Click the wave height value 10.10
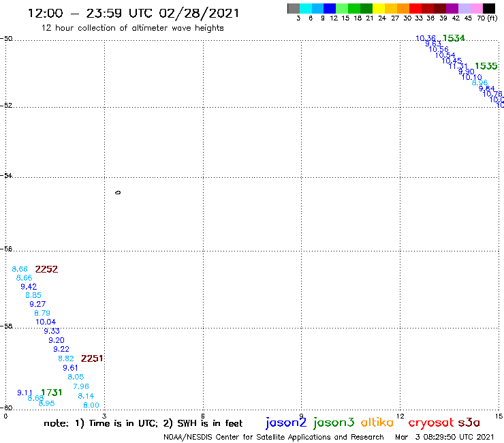Screen dimensions: 504x443 (x=472, y=77)
